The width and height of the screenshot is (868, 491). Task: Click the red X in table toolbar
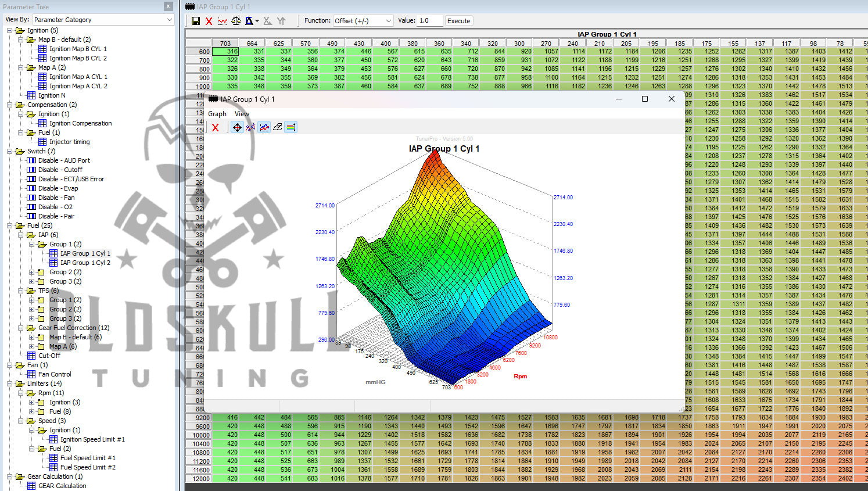[x=209, y=21]
